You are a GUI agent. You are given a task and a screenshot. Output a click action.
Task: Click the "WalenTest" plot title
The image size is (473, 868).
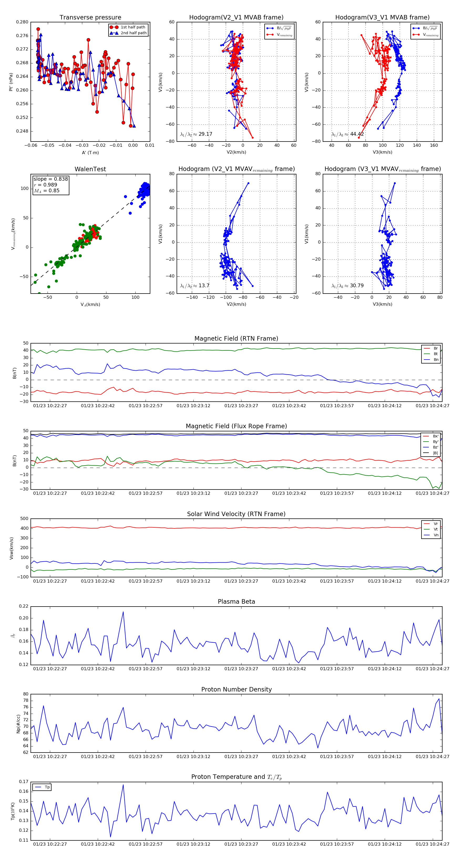90,169
